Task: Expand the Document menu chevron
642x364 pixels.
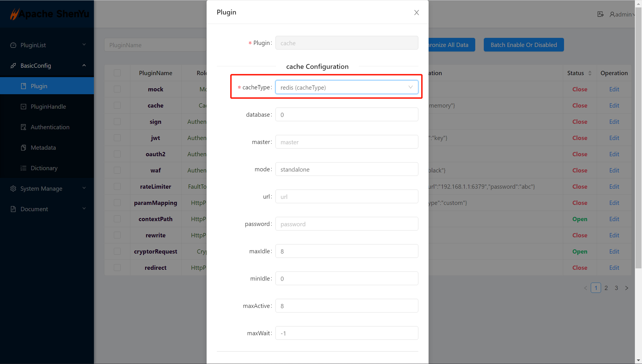Action: point(84,209)
